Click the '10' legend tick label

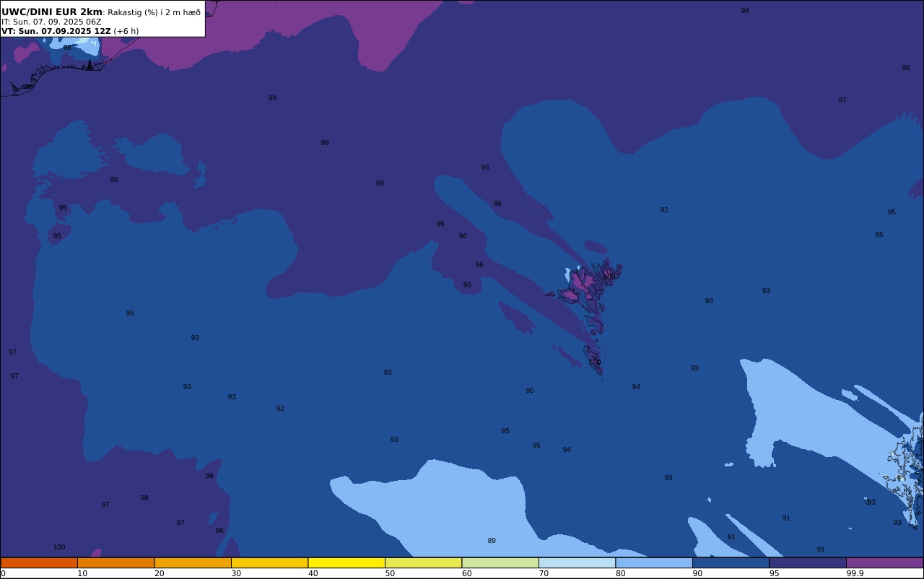(82, 573)
